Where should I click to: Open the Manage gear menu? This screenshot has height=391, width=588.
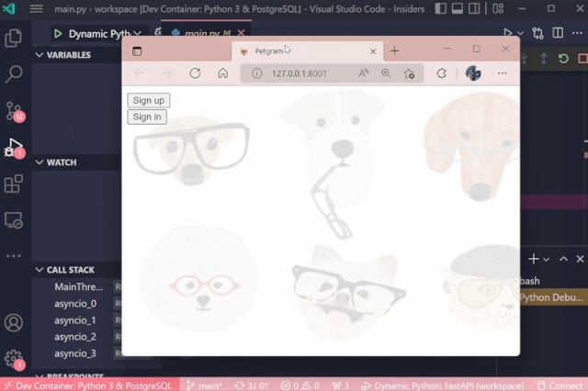[15, 360]
